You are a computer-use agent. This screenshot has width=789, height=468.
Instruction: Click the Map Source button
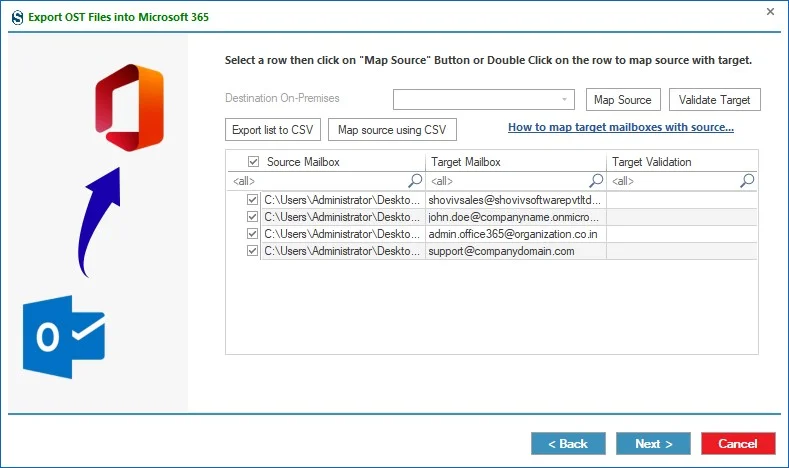(x=623, y=100)
